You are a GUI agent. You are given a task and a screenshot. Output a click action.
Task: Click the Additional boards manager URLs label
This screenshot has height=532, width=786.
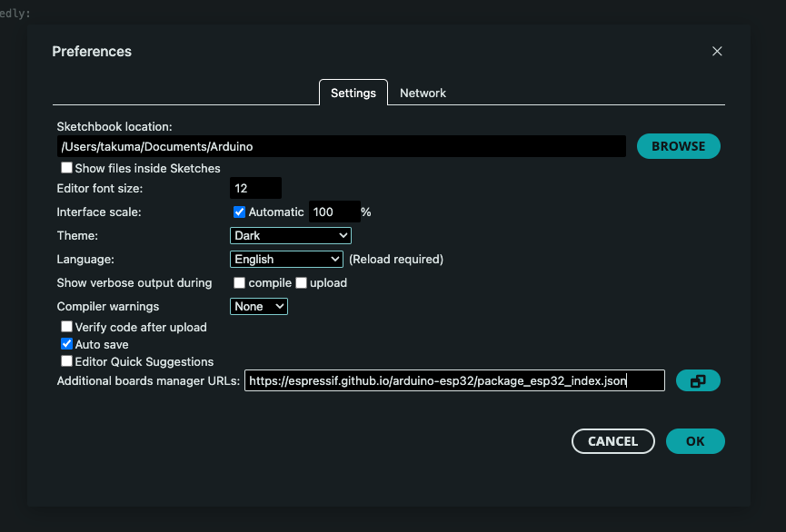(x=148, y=380)
